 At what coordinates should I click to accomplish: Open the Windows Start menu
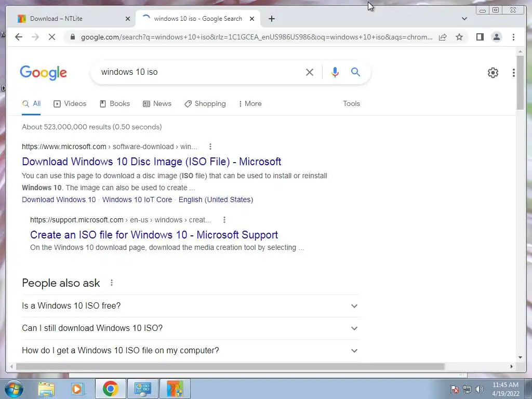(x=13, y=389)
